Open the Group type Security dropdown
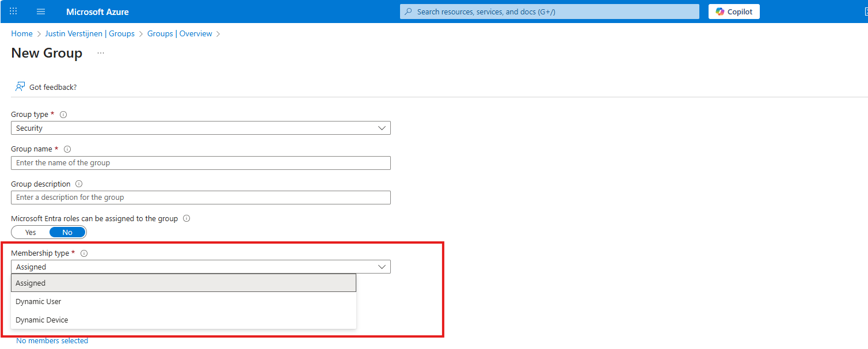Viewport: 868px width, 349px height. (x=201, y=128)
